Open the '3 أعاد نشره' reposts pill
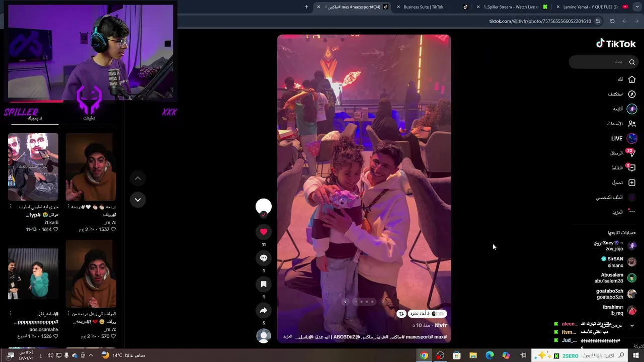 coord(427,314)
